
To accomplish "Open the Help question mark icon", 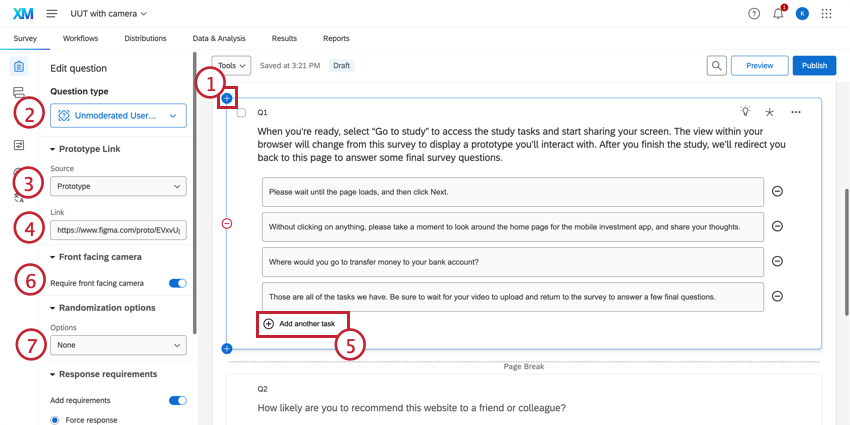I will pyautogui.click(x=754, y=14).
